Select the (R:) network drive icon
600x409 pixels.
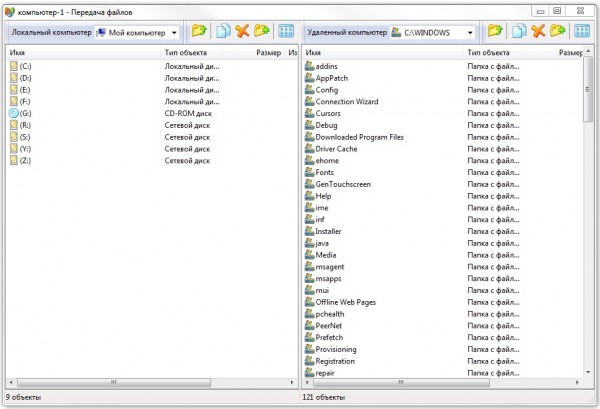pyautogui.click(x=14, y=125)
